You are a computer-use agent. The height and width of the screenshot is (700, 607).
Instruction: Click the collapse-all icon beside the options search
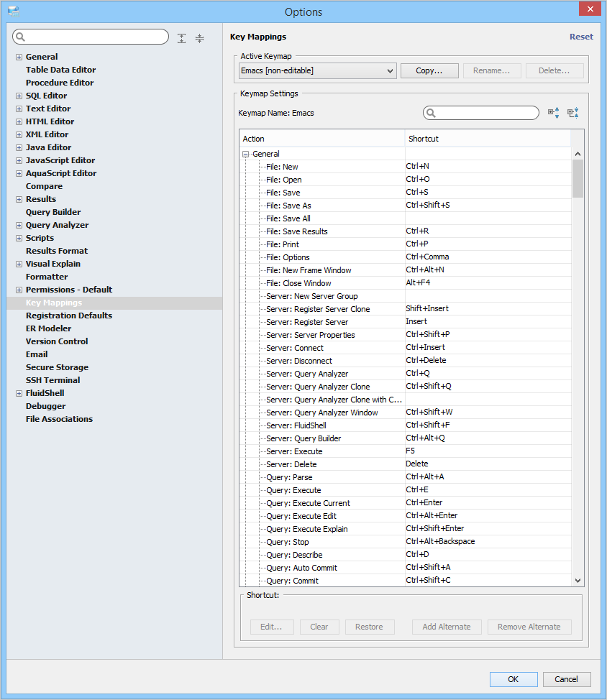(200, 38)
